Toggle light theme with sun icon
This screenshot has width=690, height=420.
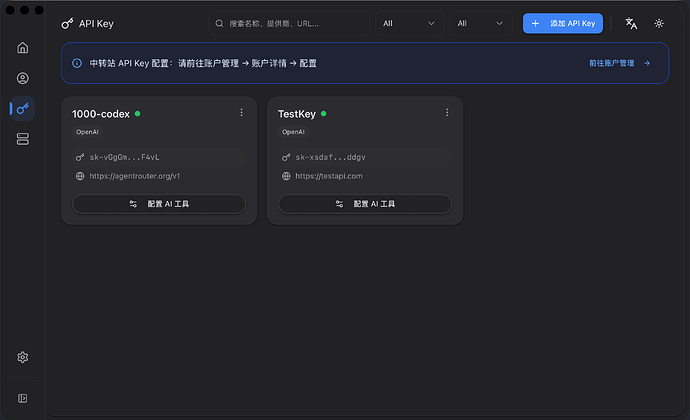click(x=659, y=23)
